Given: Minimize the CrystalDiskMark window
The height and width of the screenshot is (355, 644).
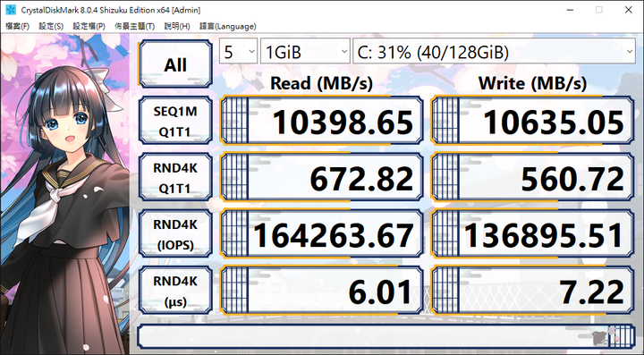Looking at the screenshot, I should point(570,10).
